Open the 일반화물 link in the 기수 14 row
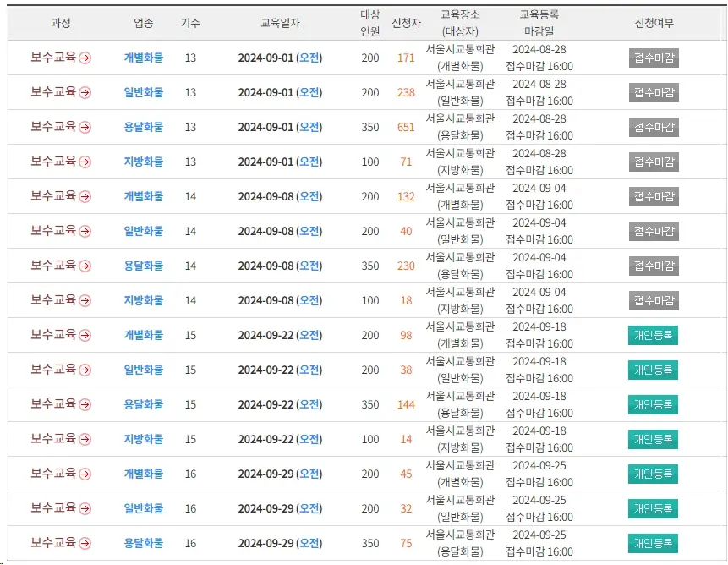The image size is (728, 565). coord(142,231)
